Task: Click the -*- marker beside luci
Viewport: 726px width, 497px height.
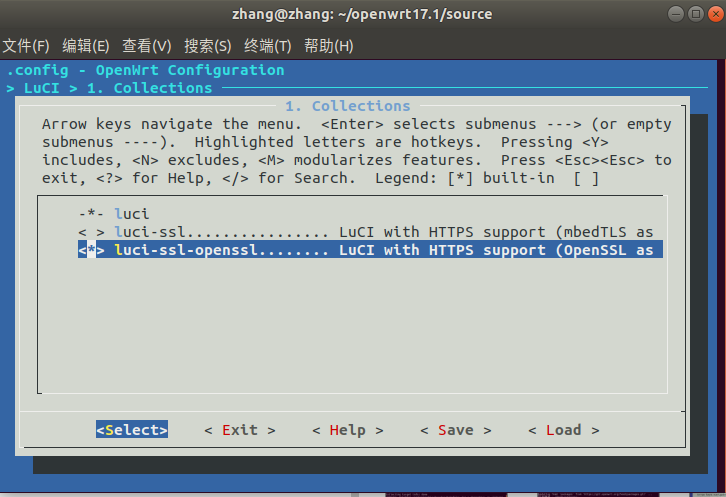Action: 91,214
